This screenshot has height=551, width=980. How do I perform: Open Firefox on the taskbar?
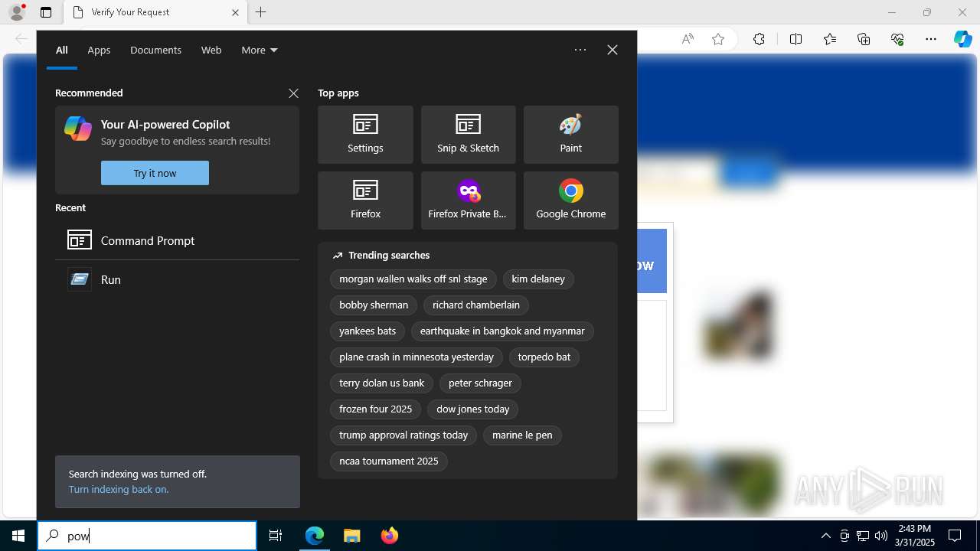point(389,536)
